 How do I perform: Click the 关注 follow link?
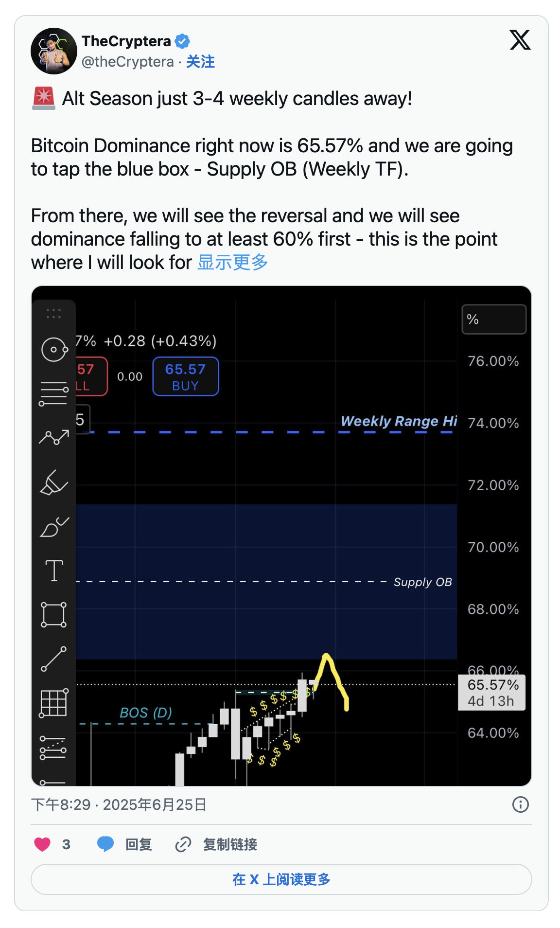200,62
